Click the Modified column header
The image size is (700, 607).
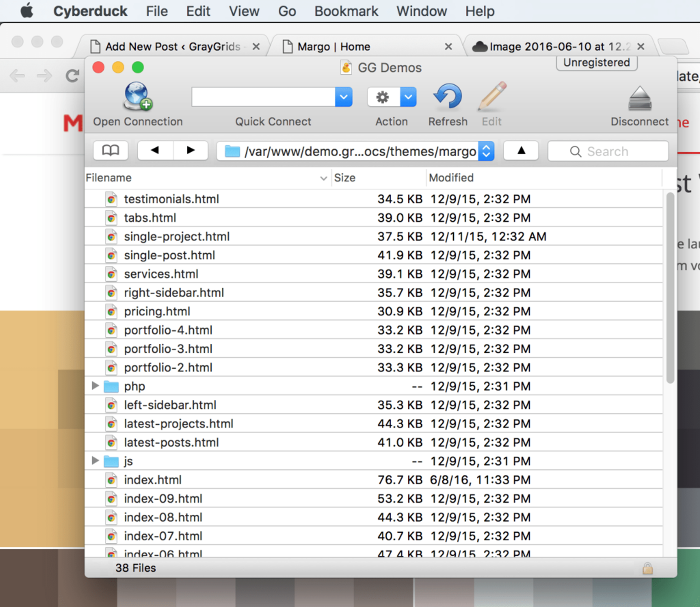[544, 178]
